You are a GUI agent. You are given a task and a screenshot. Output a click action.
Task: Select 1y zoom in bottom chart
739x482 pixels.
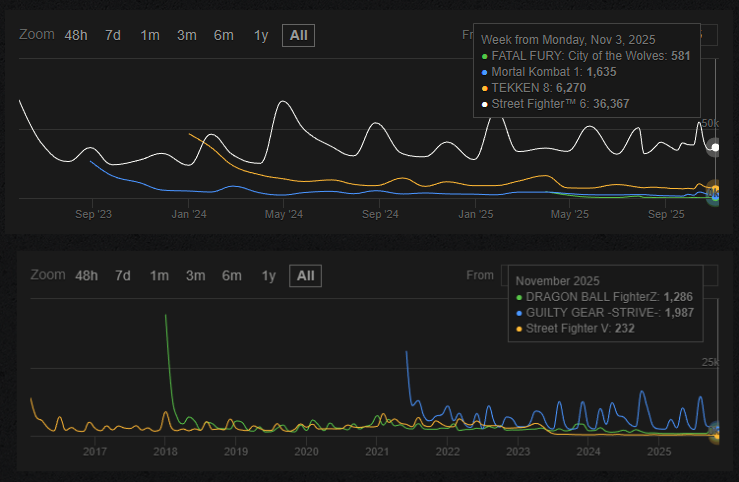[269, 276]
